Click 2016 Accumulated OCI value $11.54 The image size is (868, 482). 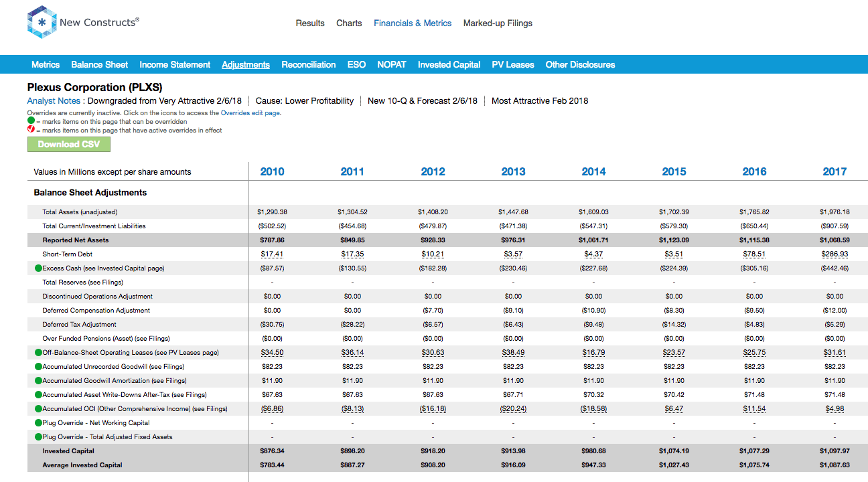coord(754,409)
